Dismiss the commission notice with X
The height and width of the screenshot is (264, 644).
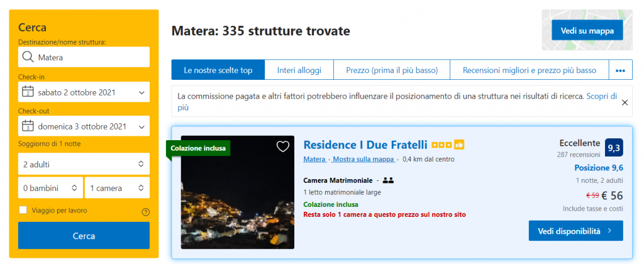pyautogui.click(x=625, y=102)
